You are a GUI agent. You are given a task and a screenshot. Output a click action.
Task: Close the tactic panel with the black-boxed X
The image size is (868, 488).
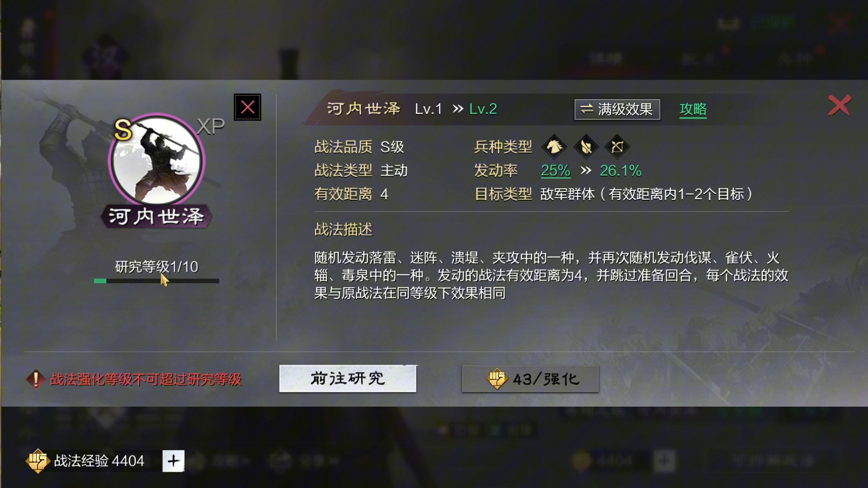(247, 107)
